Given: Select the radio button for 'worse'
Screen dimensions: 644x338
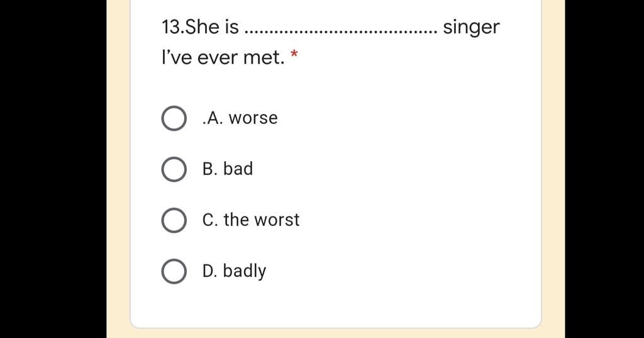Looking at the screenshot, I should coord(174,118).
